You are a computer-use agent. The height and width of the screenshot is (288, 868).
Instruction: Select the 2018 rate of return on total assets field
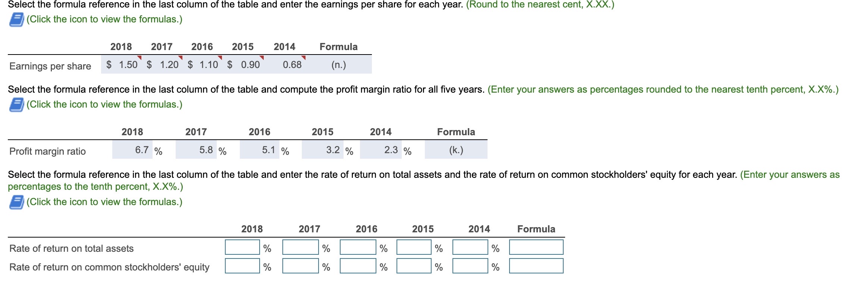242,247
